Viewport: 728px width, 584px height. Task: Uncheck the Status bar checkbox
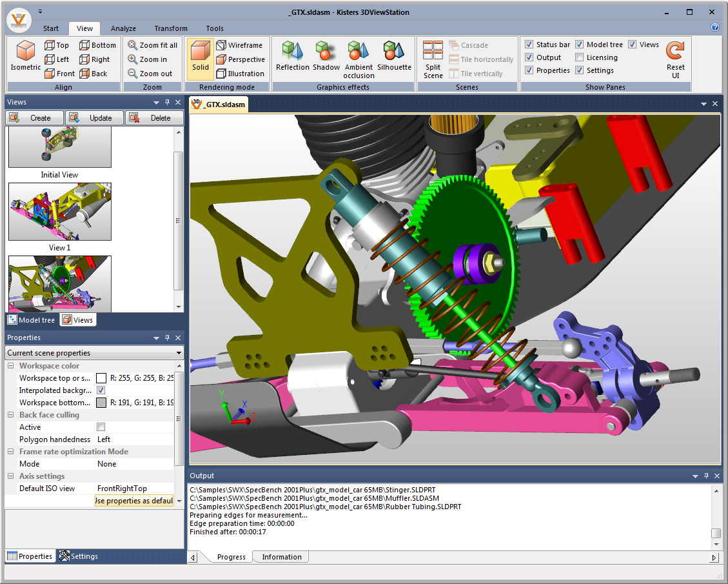coord(529,45)
